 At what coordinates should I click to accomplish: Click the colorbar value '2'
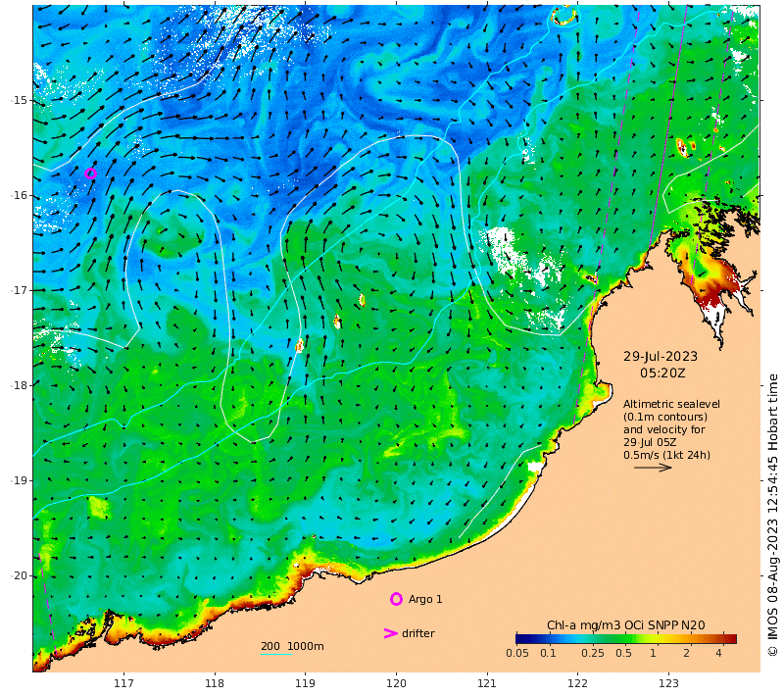coord(687,653)
